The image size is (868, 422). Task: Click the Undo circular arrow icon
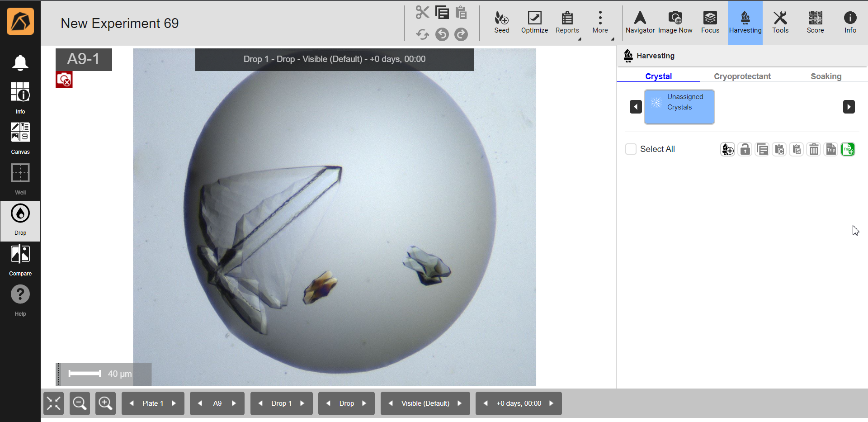(x=442, y=34)
